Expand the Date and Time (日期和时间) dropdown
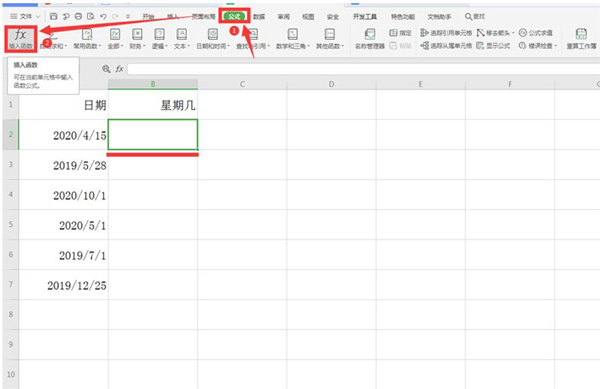The image size is (600, 389). pyautogui.click(x=213, y=39)
